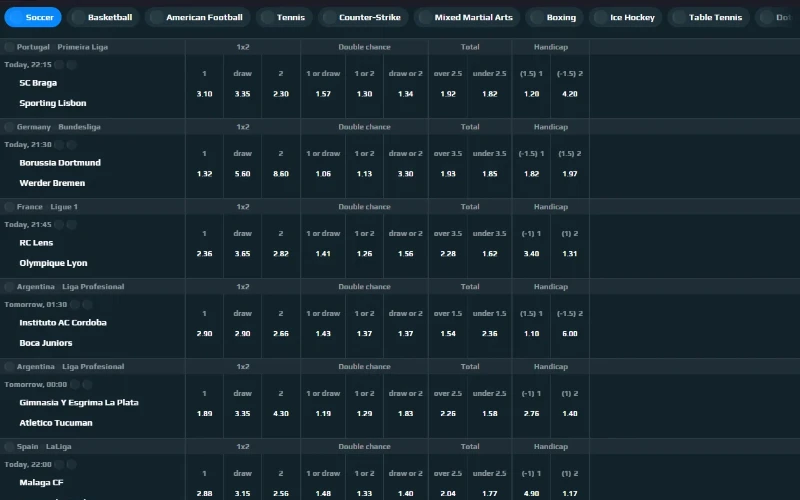Open the American Football tab

tap(197, 17)
